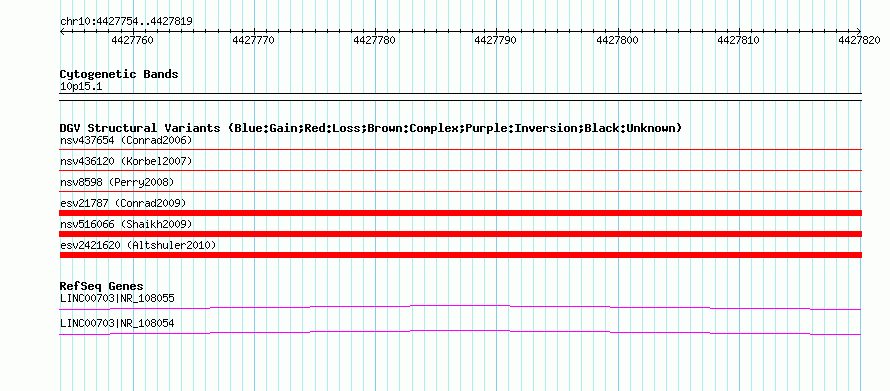The height and width of the screenshot is (391, 890).
Task: Click the thin red line under nsv437654
Action: (460, 149)
